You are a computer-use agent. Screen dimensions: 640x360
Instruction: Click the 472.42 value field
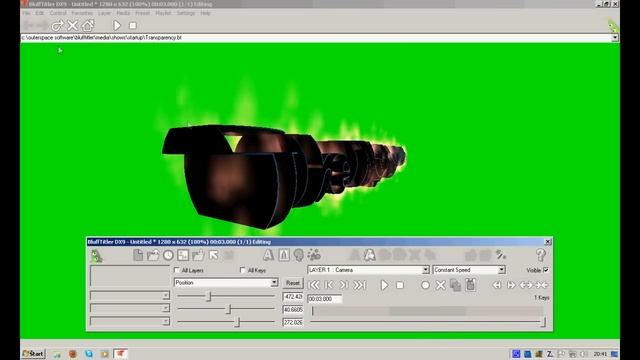click(x=293, y=297)
